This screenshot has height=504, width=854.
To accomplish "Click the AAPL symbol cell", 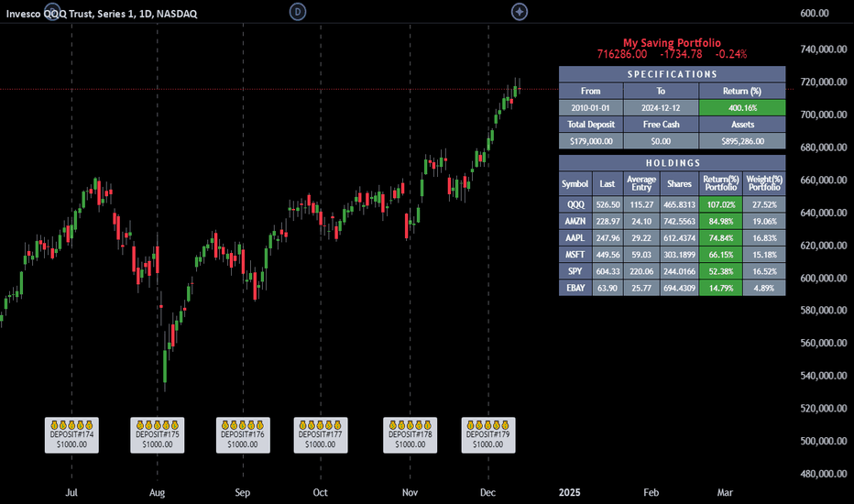I will (x=575, y=238).
